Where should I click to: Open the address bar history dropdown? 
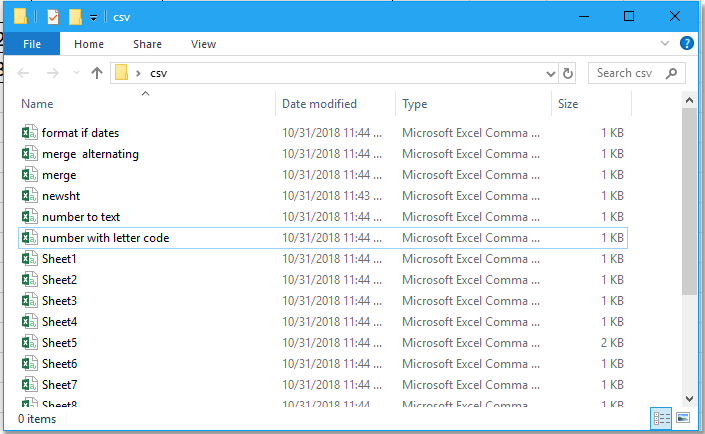point(550,73)
